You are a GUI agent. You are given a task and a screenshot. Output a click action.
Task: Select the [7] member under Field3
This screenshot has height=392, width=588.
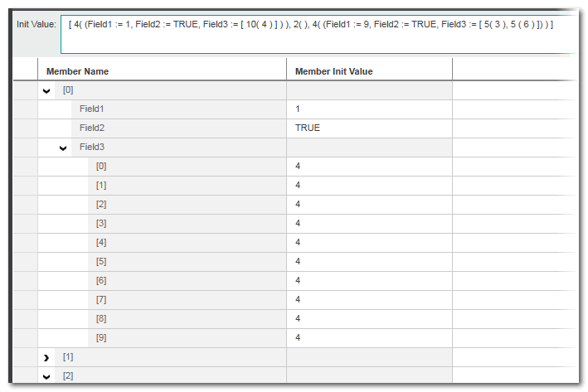[101, 300]
